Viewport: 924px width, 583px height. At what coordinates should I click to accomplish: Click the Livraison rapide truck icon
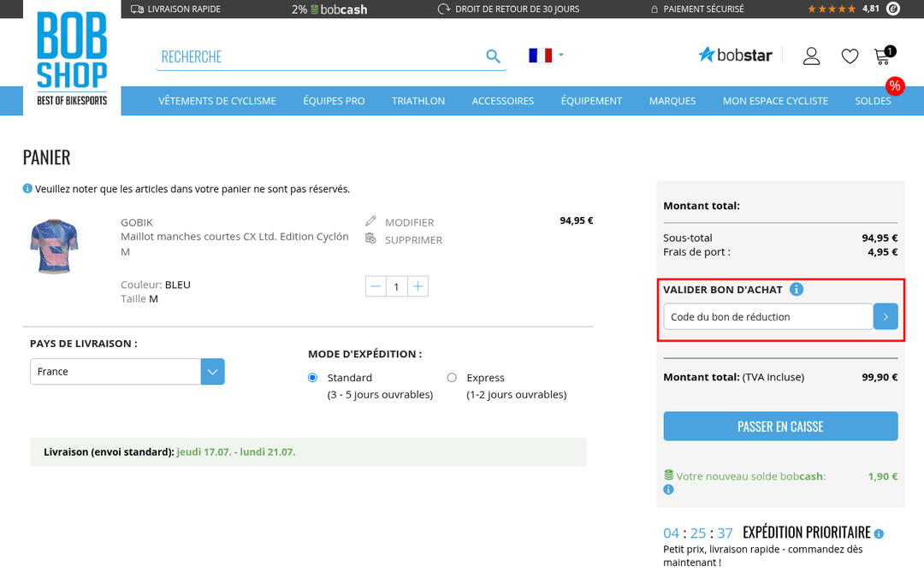click(137, 9)
